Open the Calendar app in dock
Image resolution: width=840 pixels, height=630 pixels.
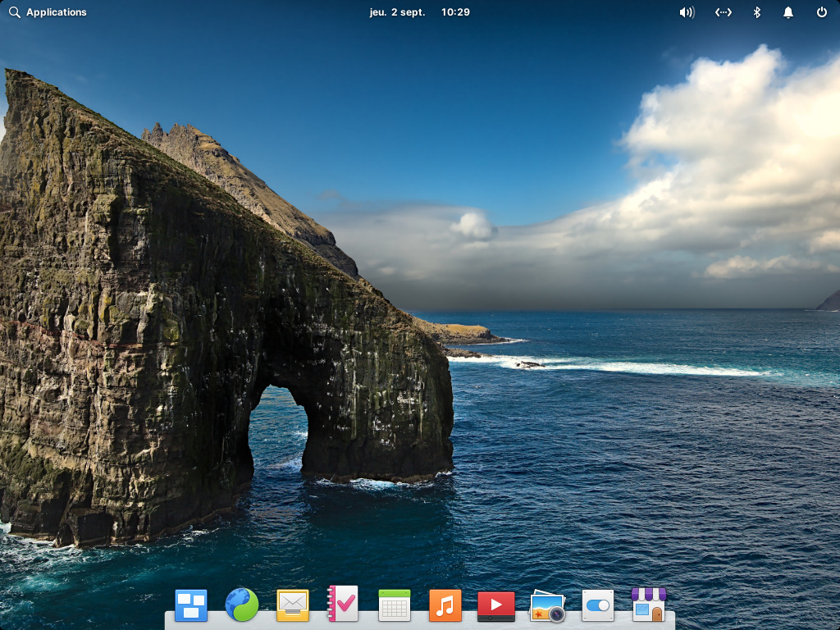395,605
